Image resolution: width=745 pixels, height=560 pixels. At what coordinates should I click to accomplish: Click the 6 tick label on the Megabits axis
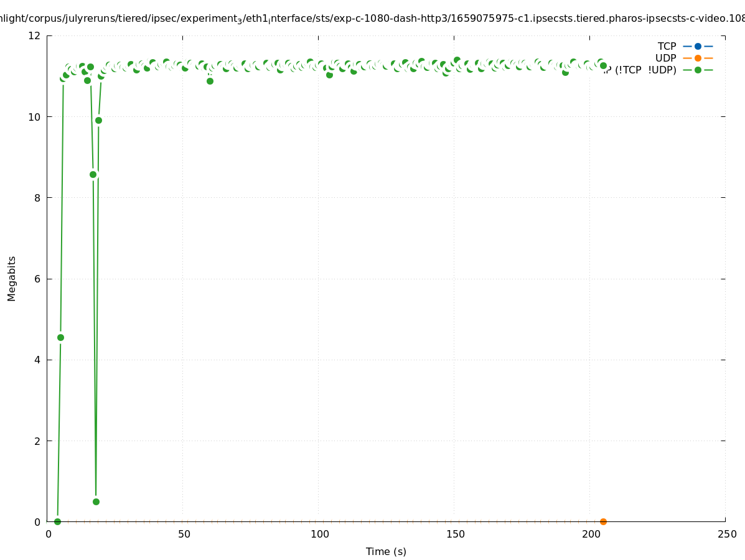[37, 279]
